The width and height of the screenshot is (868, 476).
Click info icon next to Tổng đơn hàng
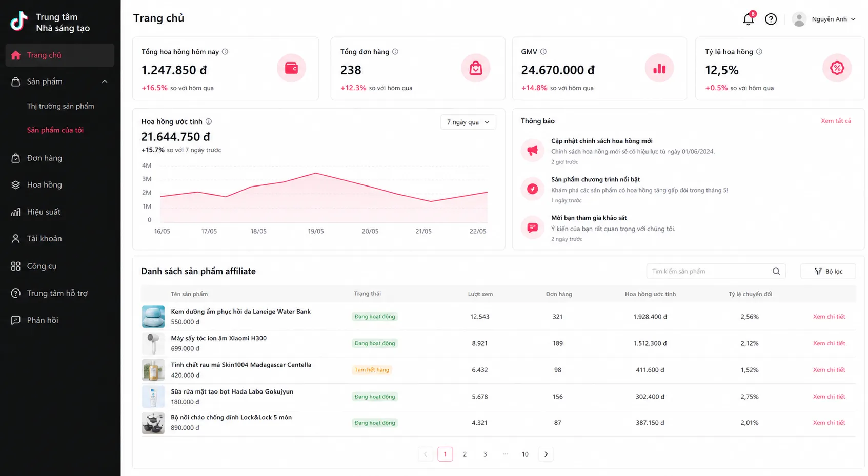point(395,52)
